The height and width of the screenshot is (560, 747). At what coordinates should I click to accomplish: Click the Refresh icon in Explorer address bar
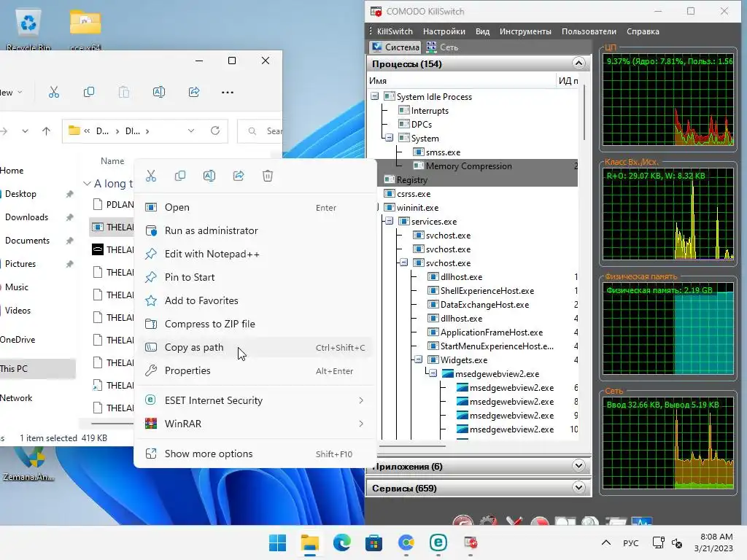pyautogui.click(x=215, y=131)
